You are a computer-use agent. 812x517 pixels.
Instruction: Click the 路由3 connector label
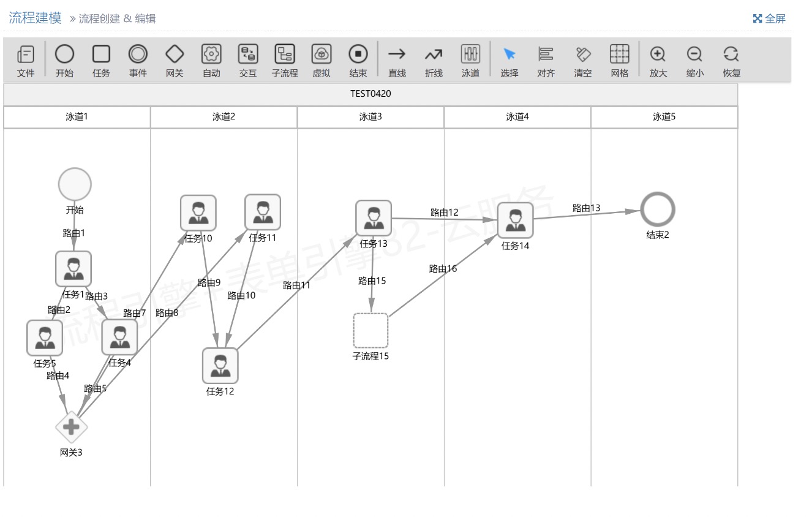tap(96, 296)
